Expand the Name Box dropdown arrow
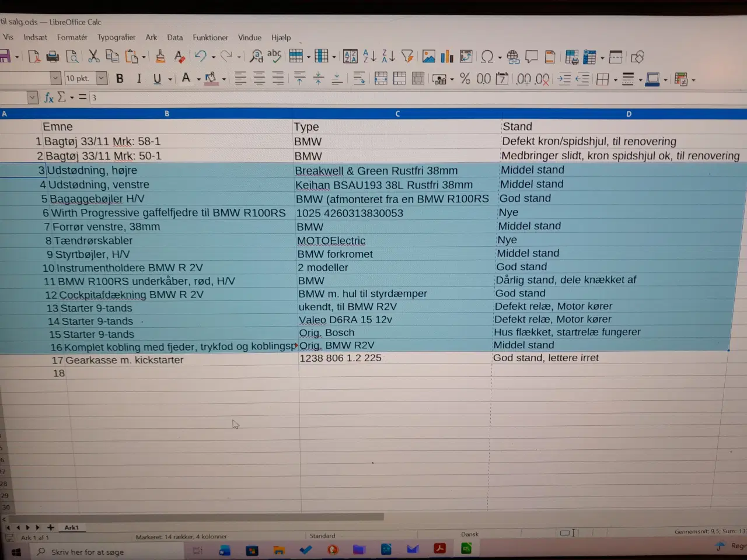Viewport: 747px width, 560px height. tap(33, 97)
